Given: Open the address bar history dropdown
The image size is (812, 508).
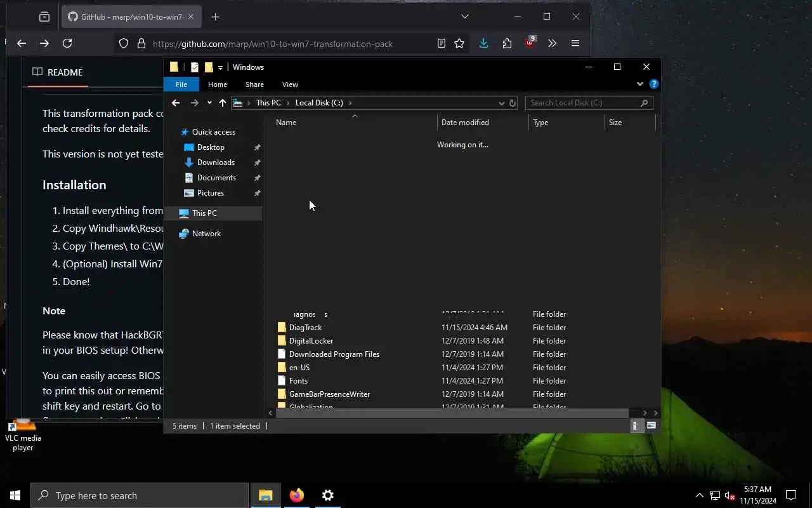Looking at the screenshot, I should point(502,103).
